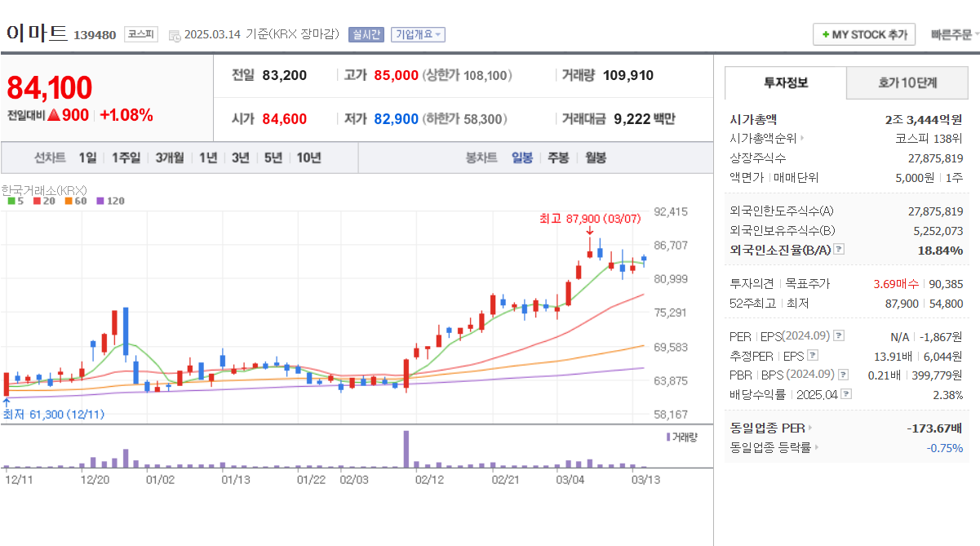Image resolution: width=980 pixels, height=546 pixels.
Task: Click the calendar icon beside the 2025.03.14 date
Action: [x=175, y=35]
